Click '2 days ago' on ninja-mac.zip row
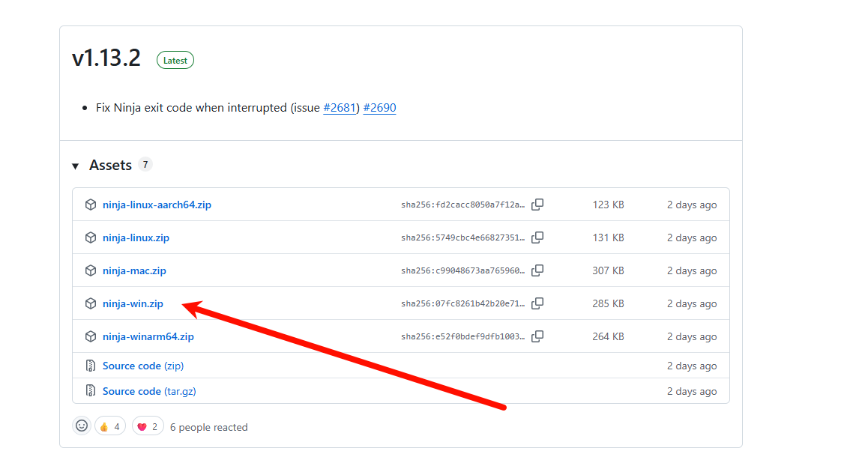Viewport: 868px width, 460px height. (x=691, y=270)
